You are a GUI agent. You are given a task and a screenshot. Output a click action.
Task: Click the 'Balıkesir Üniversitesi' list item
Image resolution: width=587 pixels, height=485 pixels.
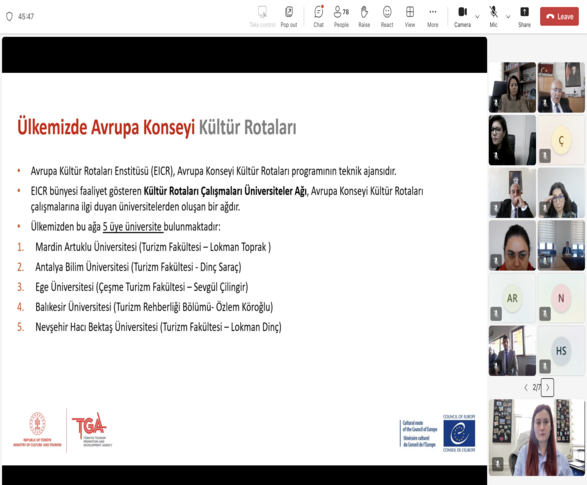(154, 307)
